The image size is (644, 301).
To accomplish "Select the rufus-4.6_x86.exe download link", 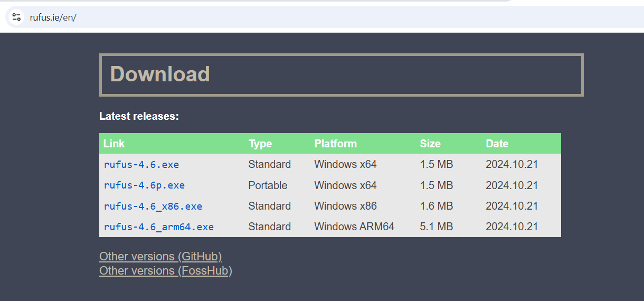I will click(x=153, y=206).
